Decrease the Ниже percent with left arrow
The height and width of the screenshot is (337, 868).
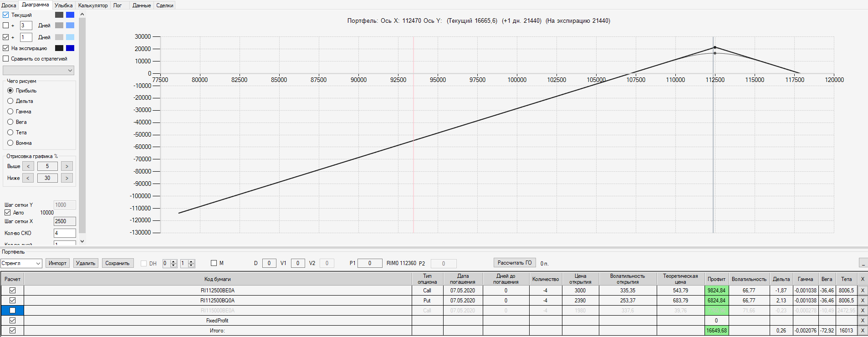click(x=28, y=178)
